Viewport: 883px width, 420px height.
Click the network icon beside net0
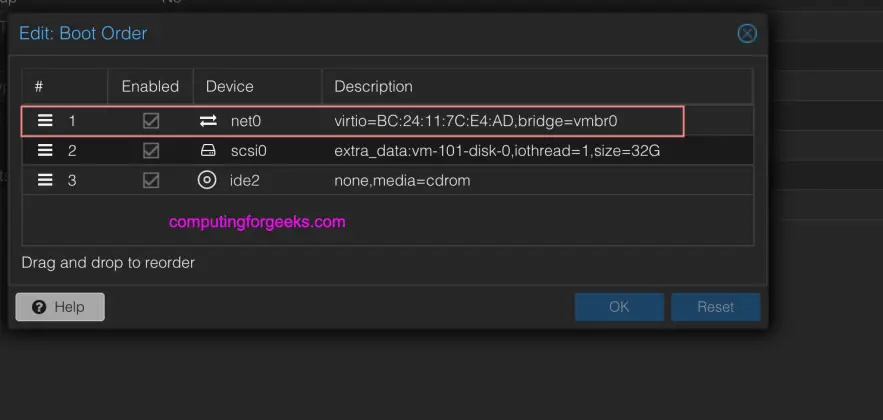tap(208, 121)
